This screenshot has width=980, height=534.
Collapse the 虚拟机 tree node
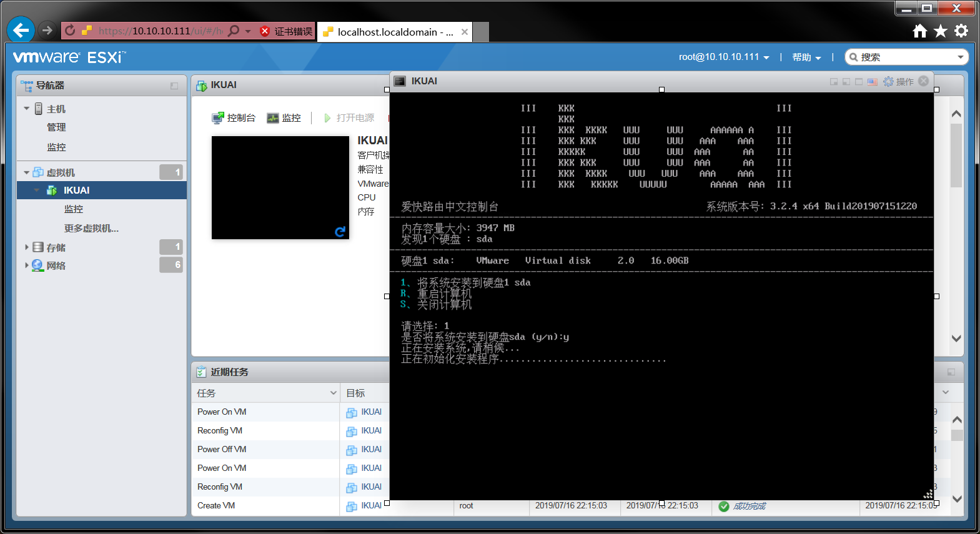26,172
